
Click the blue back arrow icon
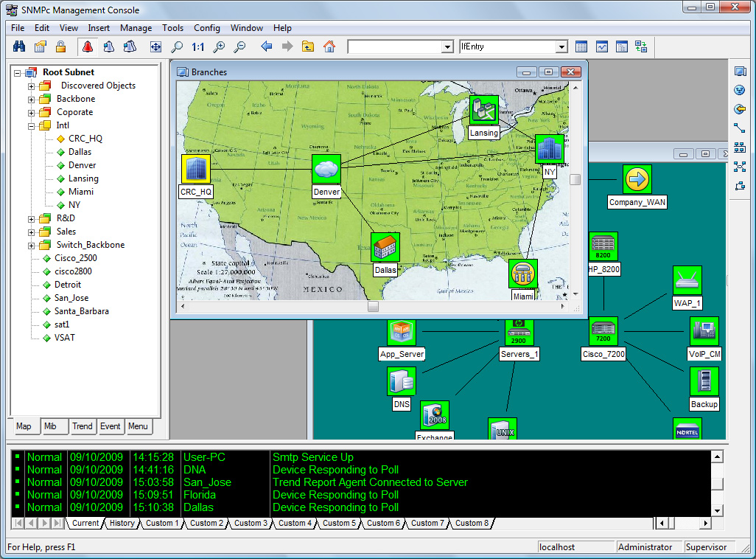(267, 46)
